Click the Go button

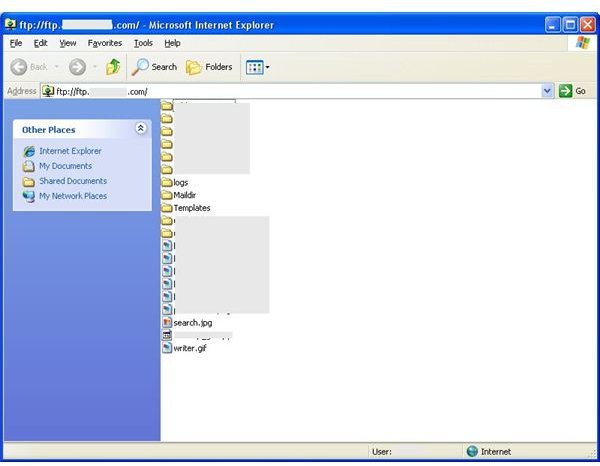(572, 91)
